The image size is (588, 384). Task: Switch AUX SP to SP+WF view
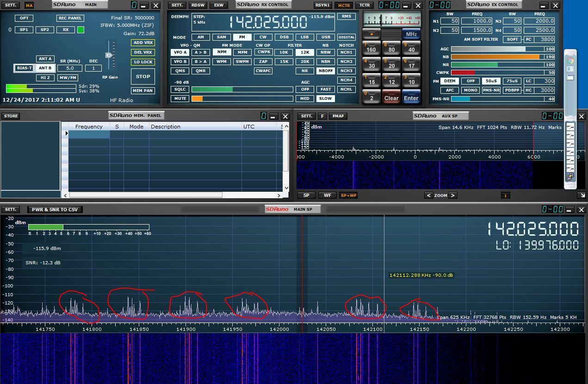[348, 195]
